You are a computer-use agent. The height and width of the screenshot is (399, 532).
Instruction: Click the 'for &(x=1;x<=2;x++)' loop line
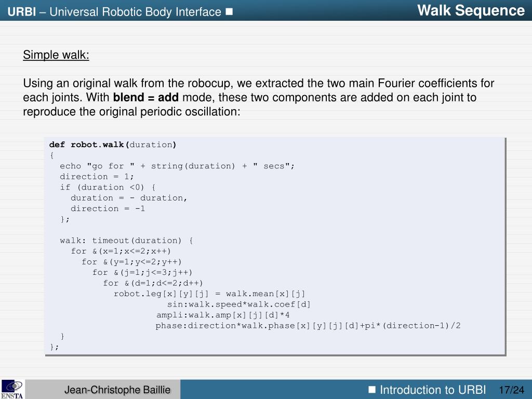click(x=121, y=251)
